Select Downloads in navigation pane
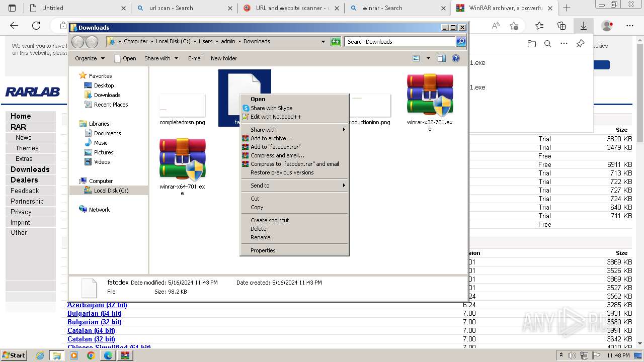 coord(102,95)
